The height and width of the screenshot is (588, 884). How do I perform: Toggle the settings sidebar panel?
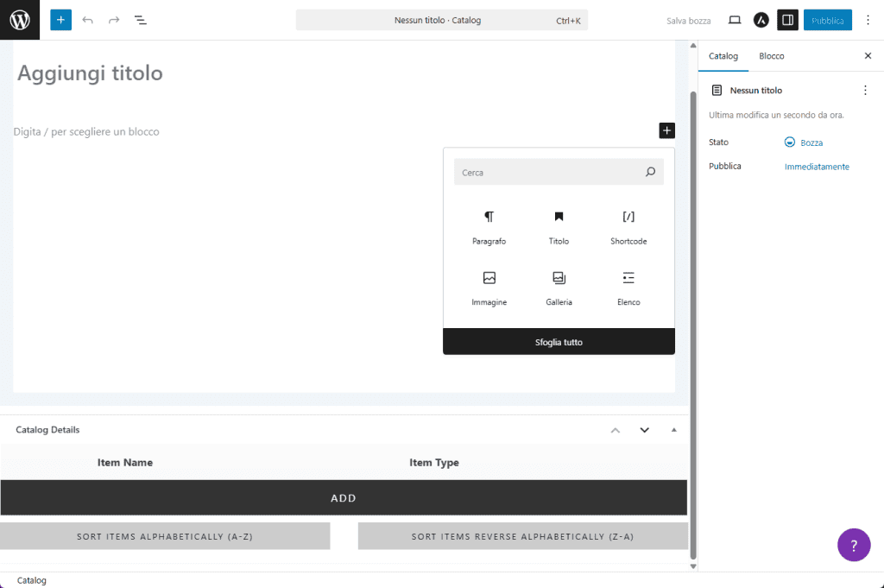[x=786, y=20]
